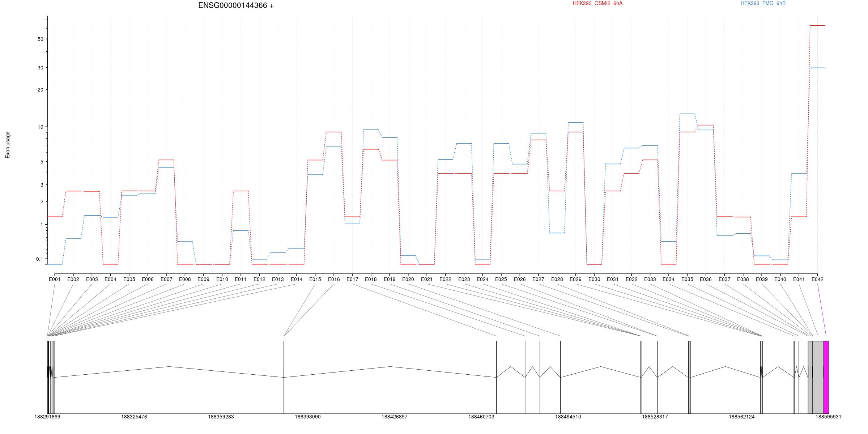Click the y-axis tick label 10

(x=40, y=127)
